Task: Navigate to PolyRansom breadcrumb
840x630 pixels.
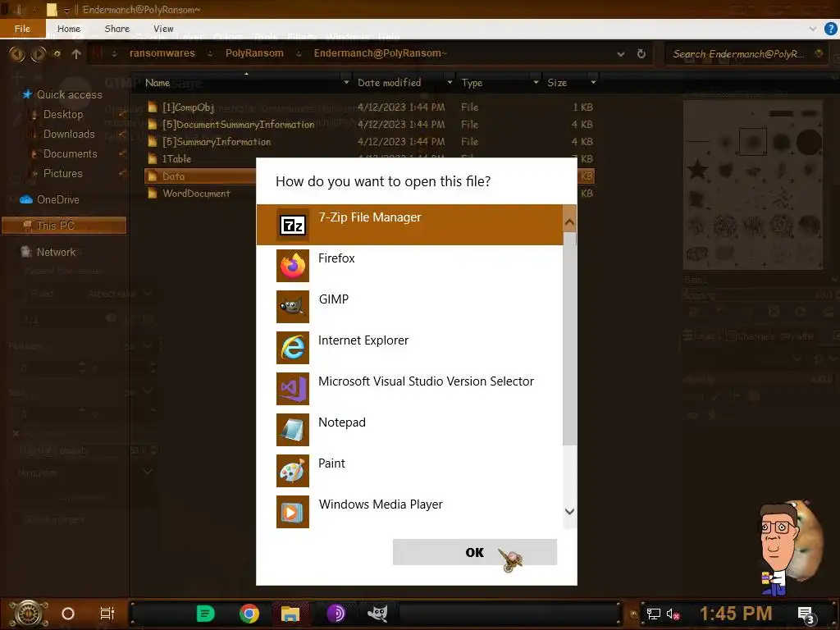Action: coord(254,53)
